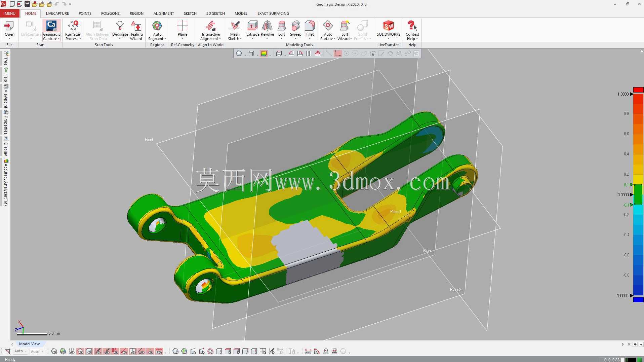Click the blue minimum color swatch on legend
Image resolution: width=644 pixels, height=362 pixels.
638,299
